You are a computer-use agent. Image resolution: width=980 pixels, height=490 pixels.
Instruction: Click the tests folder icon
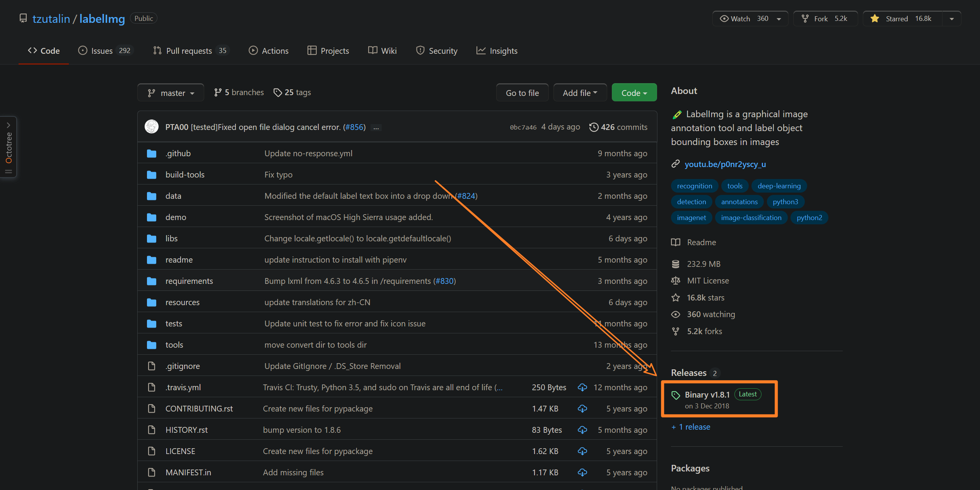[152, 324]
